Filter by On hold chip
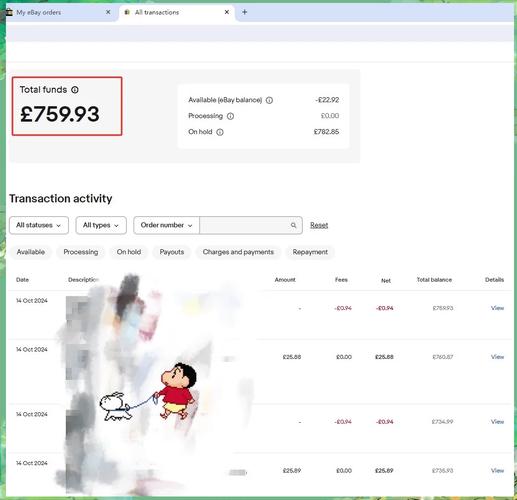Image resolution: width=517 pixels, height=500 pixels. coord(129,252)
